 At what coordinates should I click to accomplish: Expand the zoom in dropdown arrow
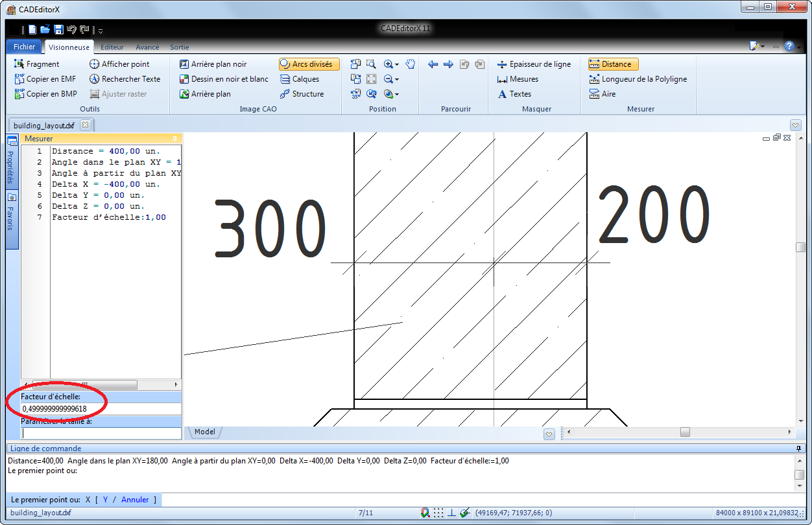click(397, 65)
